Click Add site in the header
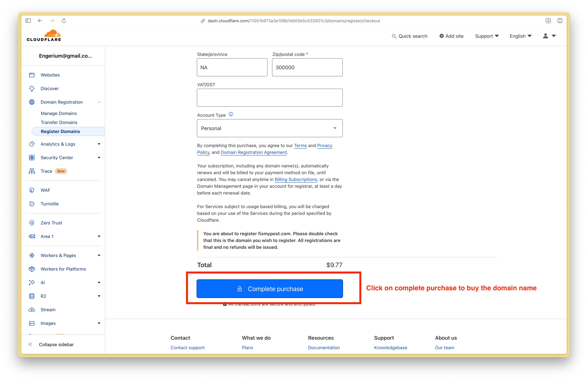This screenshot has width=588, height=381. [451, 36]
